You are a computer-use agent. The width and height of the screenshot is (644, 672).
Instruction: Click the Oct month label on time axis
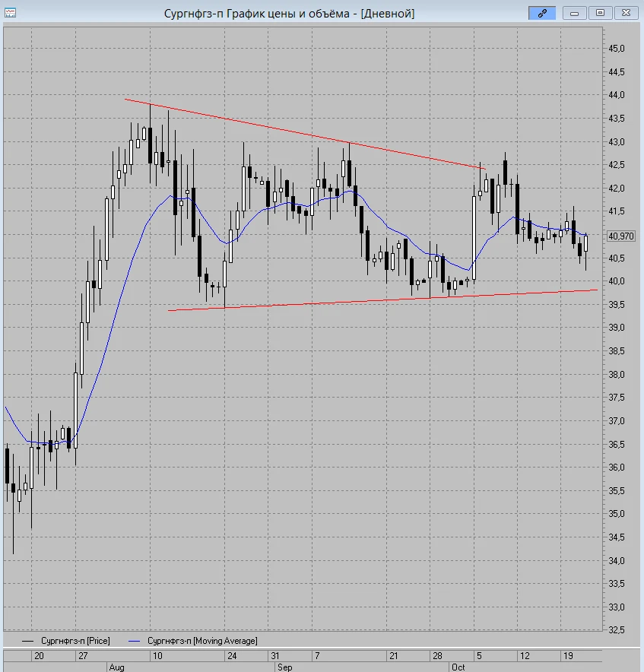(x=458, y=667)
